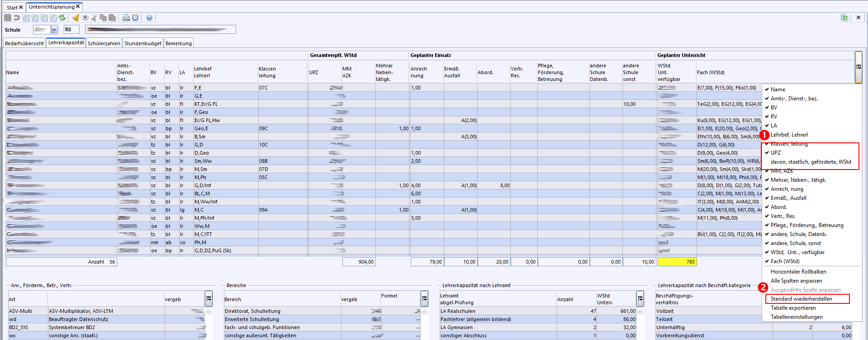Viewport: 868px width, 340px height.
Task: Click the alarm clock toolbar icon
Action: [135, 18]
